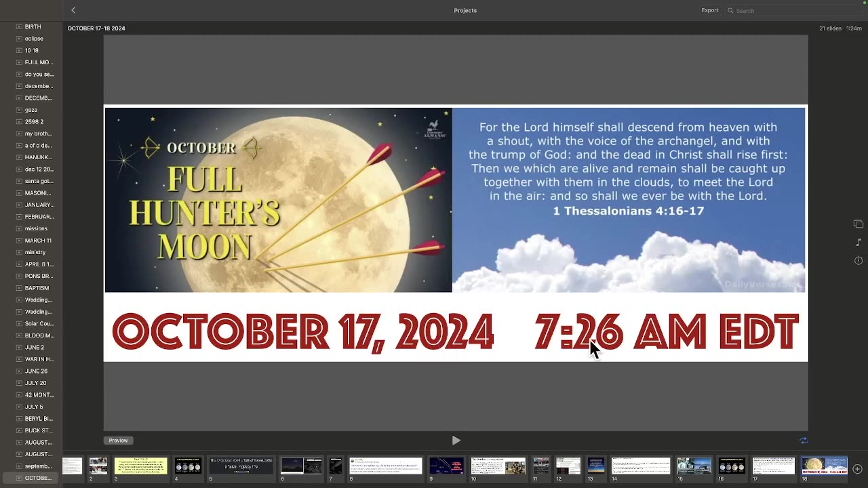Open the eclipse project
This screenshot has height=488, width=868.
[x=34, y=39]
